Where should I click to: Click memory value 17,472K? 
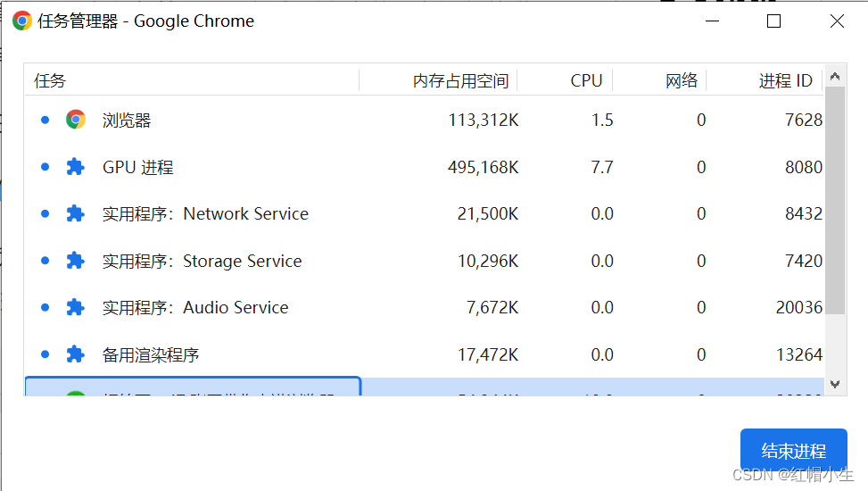tap(488, 354)
